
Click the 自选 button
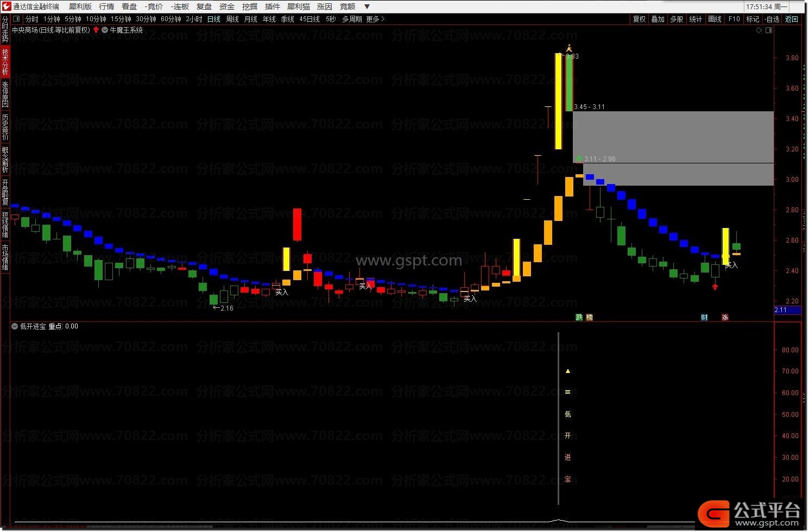click(772, 19)
